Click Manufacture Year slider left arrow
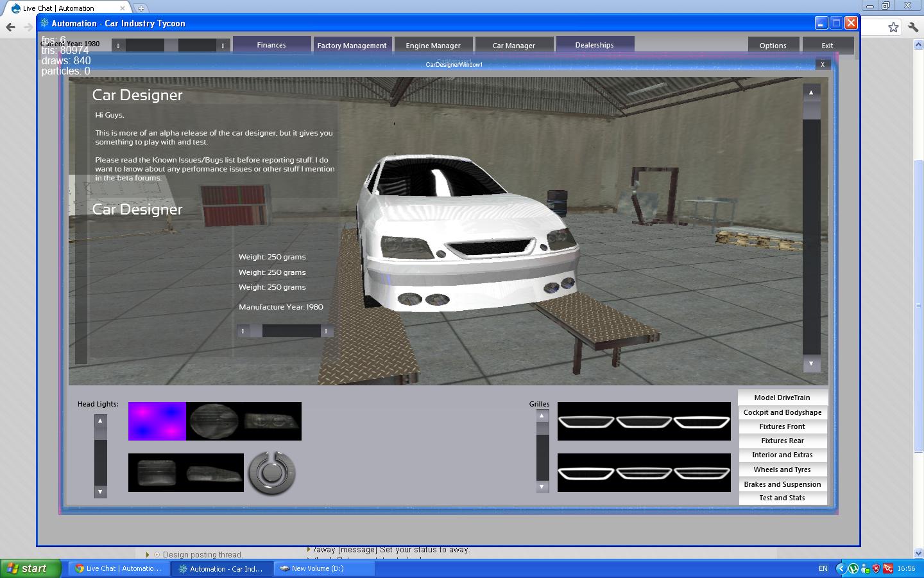This screenshot has width=924, height=578. click(243, 331)
